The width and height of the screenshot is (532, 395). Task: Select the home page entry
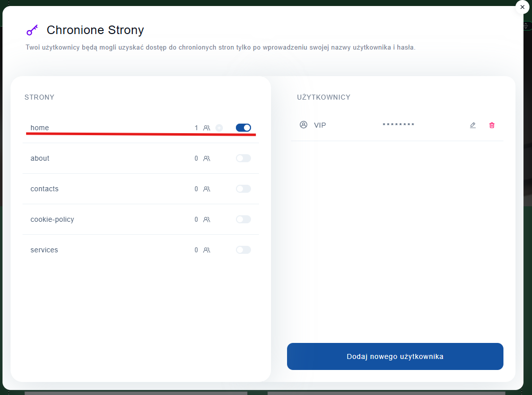[40, 128]
